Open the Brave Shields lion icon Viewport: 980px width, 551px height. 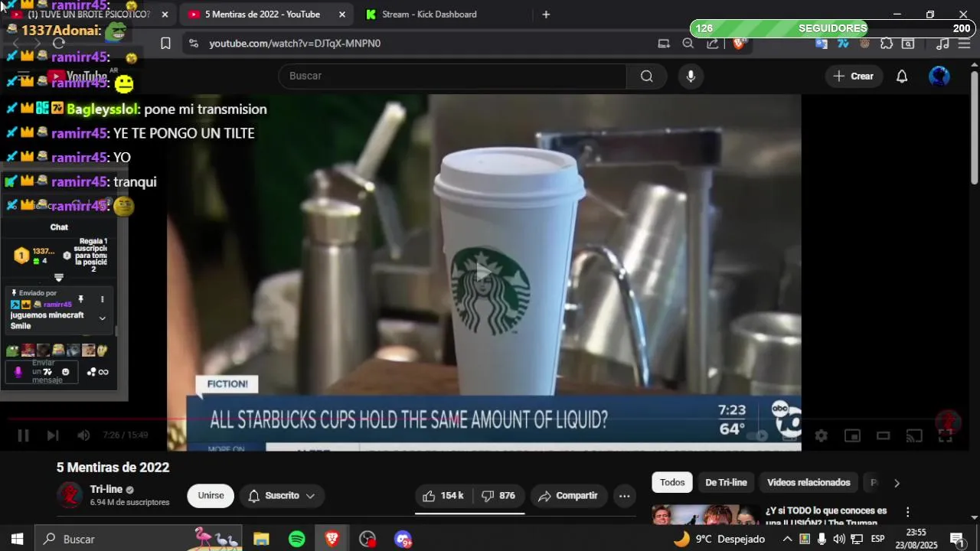point(739,44)
